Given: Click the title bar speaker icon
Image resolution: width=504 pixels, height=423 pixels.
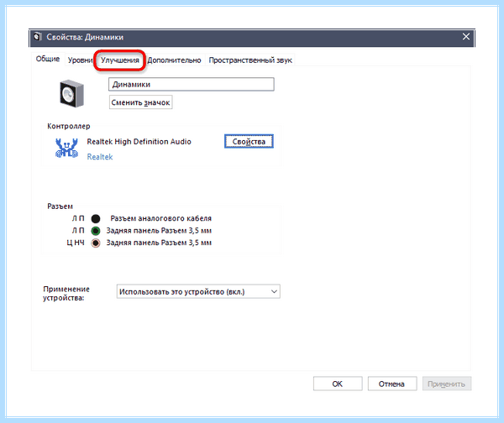Looking at the screenshot, I should (x=38, y=37).
